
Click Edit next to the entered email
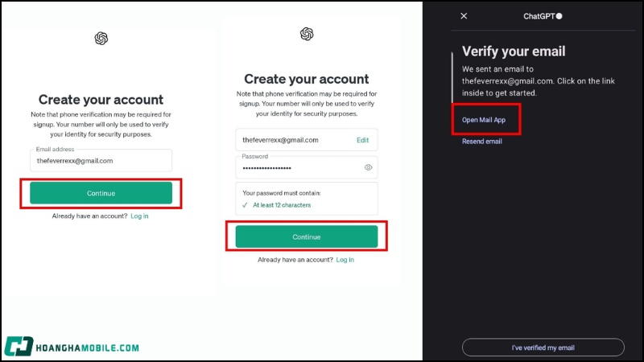(362, 140)
